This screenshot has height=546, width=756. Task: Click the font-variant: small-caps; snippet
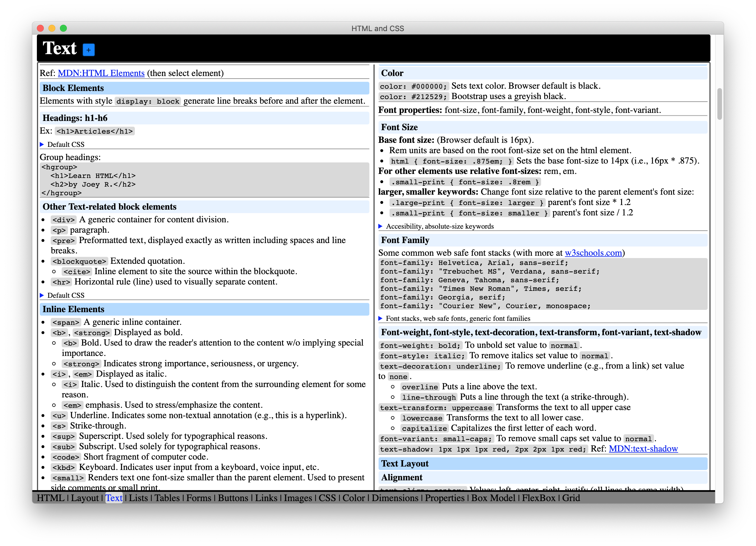(436, 439)
